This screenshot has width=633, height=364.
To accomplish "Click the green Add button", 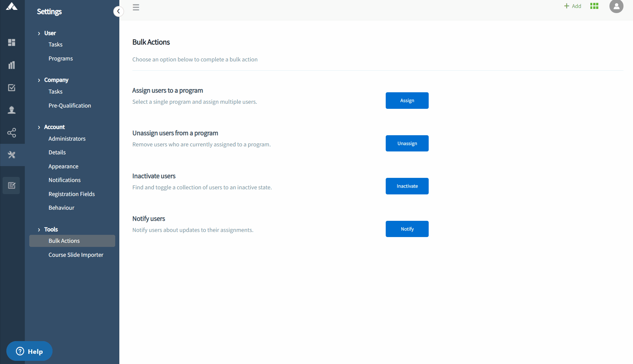I will point(573,6).
